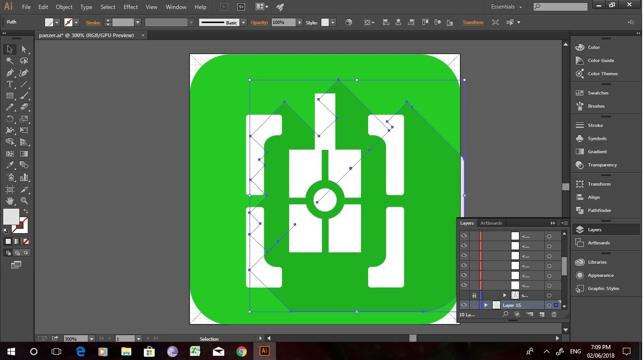644x360 pixels.
Task: Select the Free Transform tool
Action: [24, 130]
